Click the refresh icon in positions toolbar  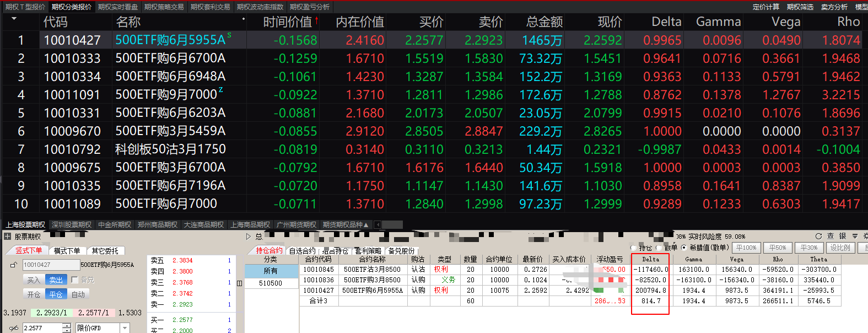tap(818, 236)
